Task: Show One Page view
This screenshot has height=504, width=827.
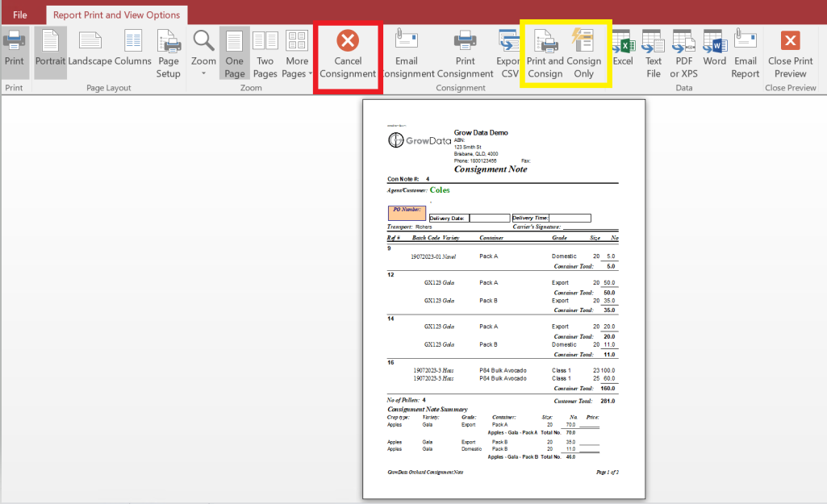Action: (235, 54)
